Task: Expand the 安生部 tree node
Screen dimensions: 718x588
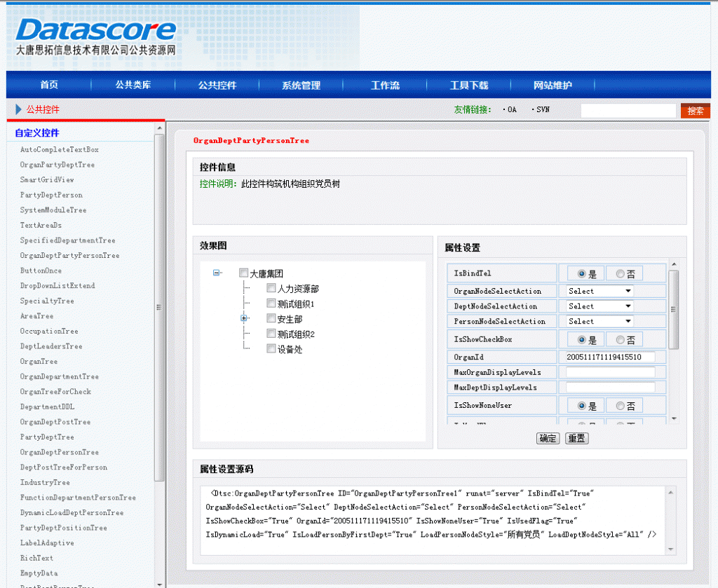Action: pyautogui.click(x=245, y=319)
